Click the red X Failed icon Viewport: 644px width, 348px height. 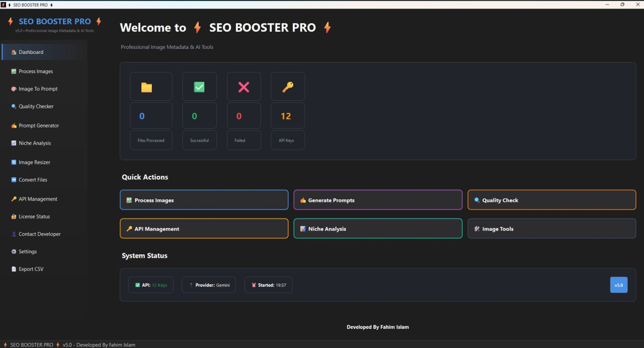pyautogui.click(x=244, y=87)
